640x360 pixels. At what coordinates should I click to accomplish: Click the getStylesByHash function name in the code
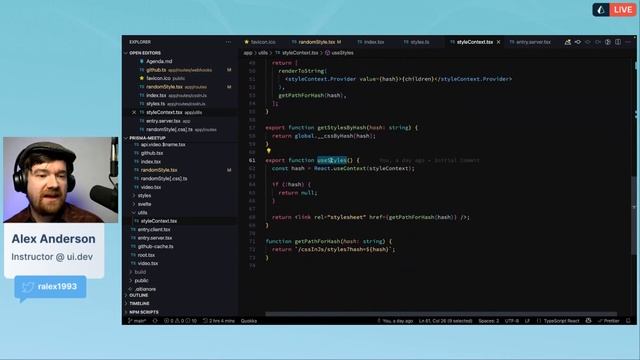pyautogui.click(x=342, y=127)
